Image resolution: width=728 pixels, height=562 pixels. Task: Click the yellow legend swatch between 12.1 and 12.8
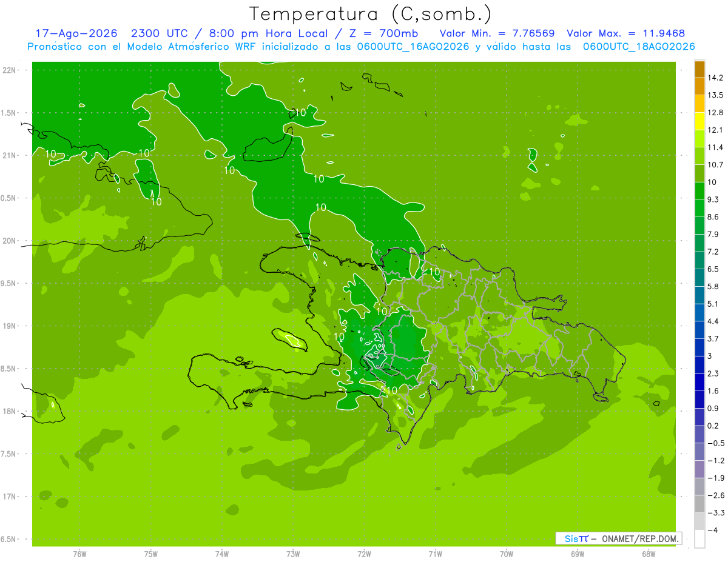(x=699, y=121)
